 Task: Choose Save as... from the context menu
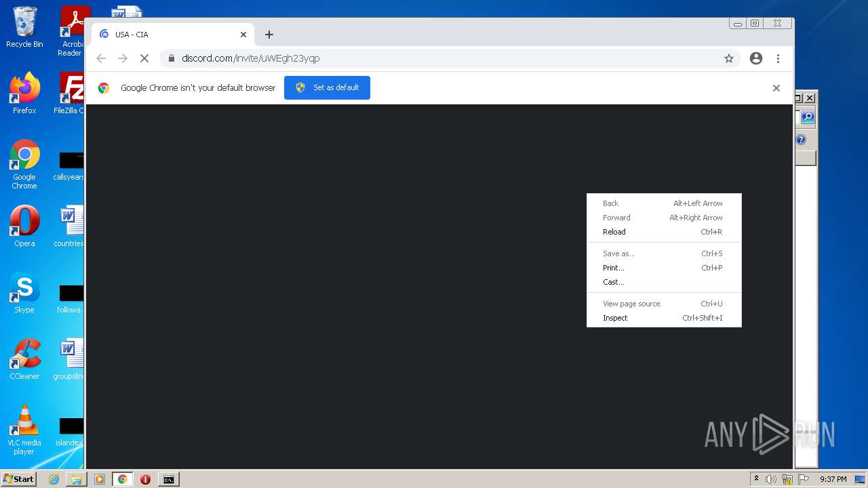(x=664, y=253)
